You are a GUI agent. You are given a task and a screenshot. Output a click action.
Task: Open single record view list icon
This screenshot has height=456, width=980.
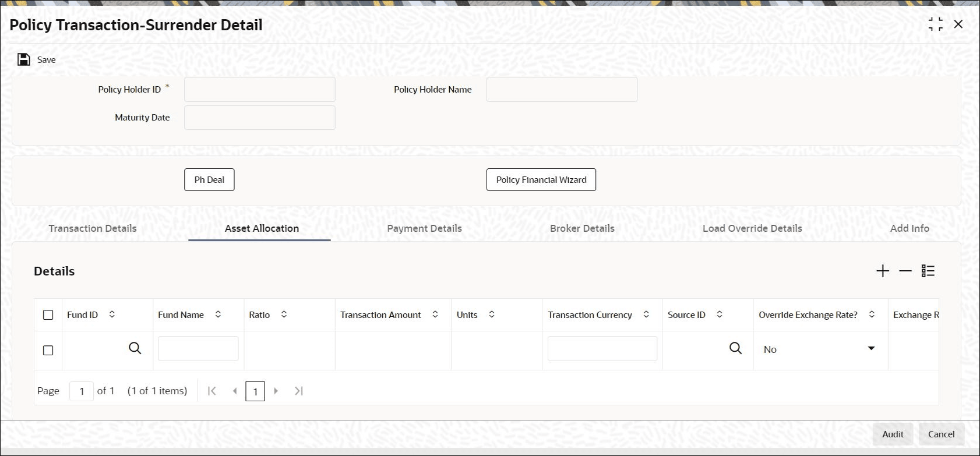[x=928, y=271]
